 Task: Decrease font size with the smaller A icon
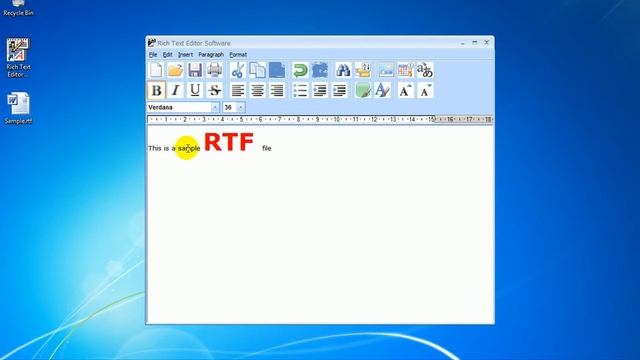[425, 91]
